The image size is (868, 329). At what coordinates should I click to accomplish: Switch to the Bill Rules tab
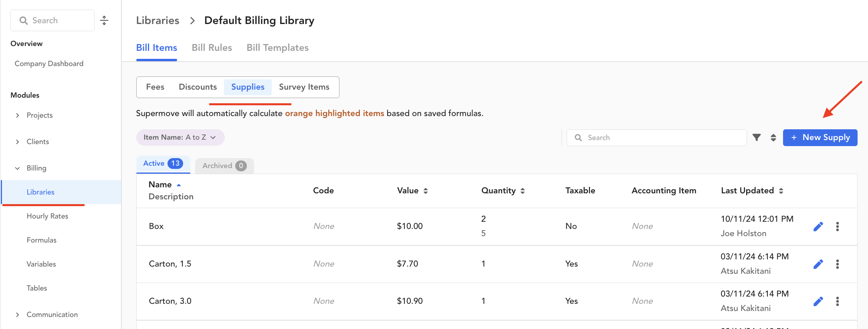pyautogui.click(x=212, y=48)
